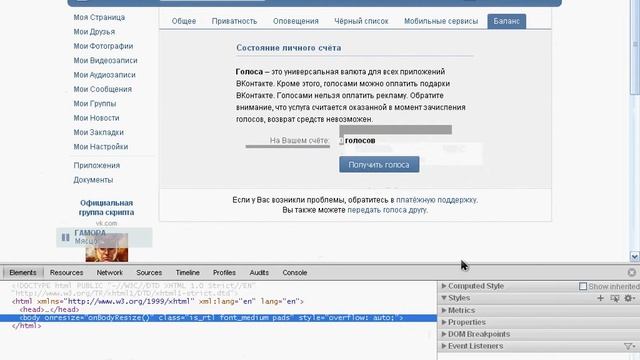640x360 pixels.
Task: Open Styles gear settings icon
Action: pyautogui.click(x=629, y=298)
